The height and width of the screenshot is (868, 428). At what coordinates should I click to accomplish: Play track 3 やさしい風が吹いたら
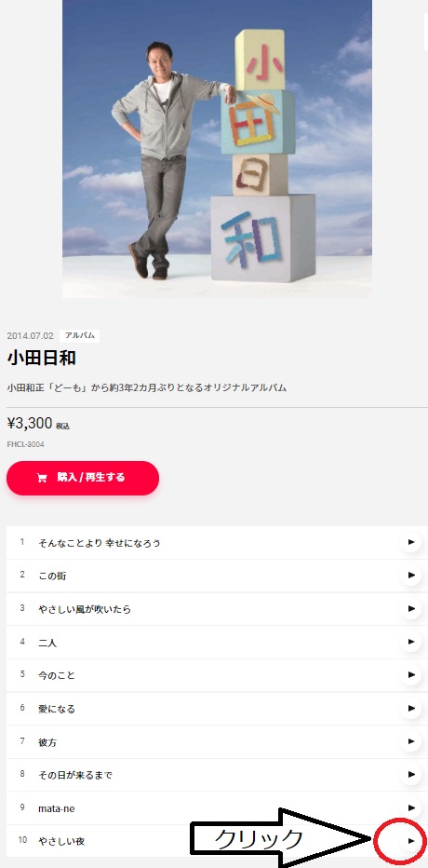[410, 608]
